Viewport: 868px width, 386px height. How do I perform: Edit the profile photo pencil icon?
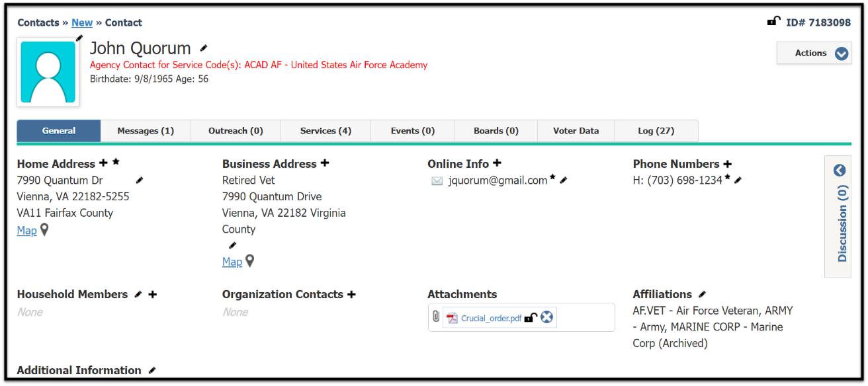(79, 38)
